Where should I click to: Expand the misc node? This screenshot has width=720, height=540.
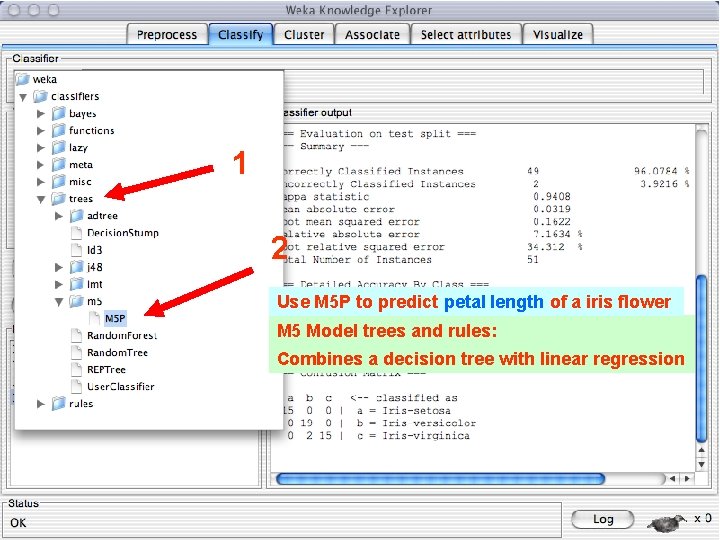(41, 182)
